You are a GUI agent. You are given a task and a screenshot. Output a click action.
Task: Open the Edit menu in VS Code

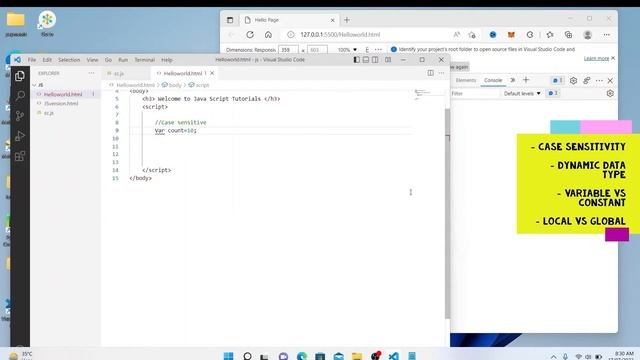tap(47, 60)
